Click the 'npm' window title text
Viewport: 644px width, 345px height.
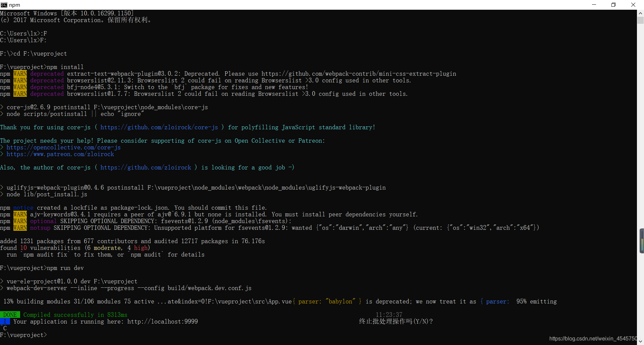coord(14,5)
